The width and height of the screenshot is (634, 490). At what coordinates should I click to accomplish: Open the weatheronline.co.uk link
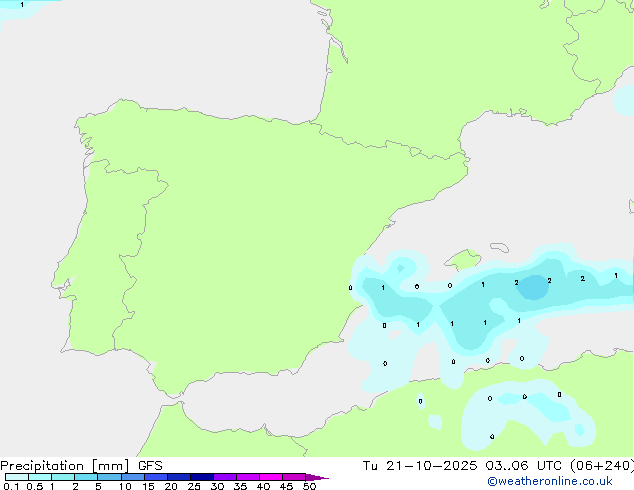[550, 481]
